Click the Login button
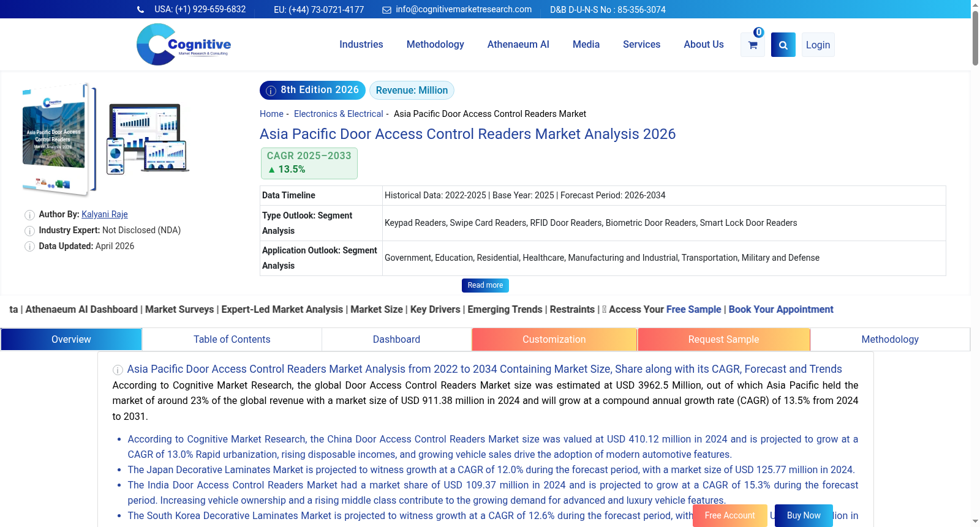 coord(818,45)
